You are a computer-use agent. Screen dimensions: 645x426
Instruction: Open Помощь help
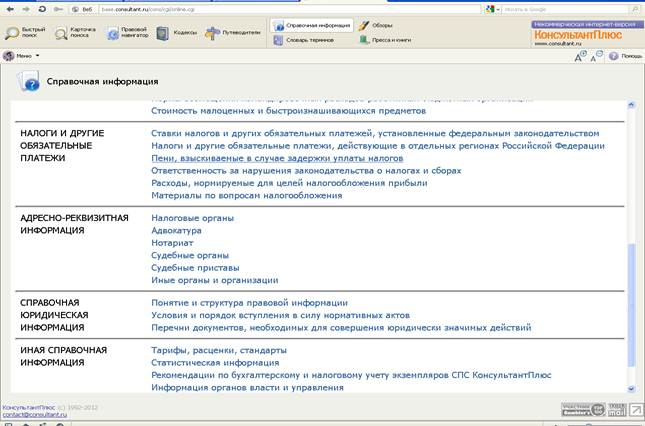[625, 56]
